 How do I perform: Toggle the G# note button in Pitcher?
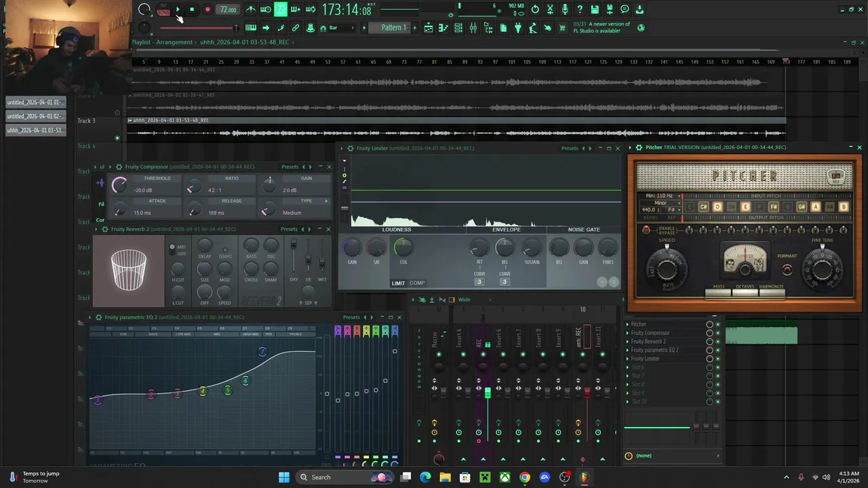click(802, 207)
